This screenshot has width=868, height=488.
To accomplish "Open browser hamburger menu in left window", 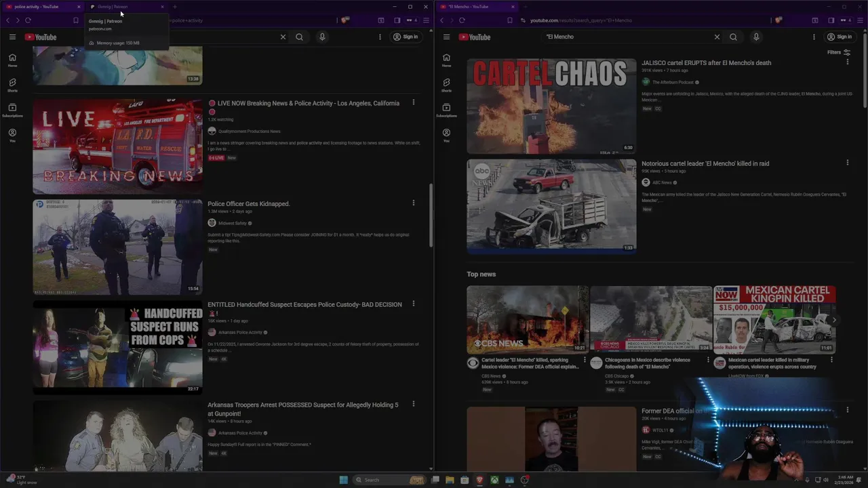I will pos(426,20).
